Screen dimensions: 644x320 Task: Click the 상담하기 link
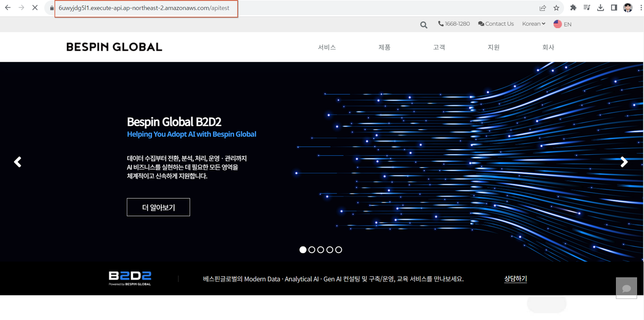516,279
